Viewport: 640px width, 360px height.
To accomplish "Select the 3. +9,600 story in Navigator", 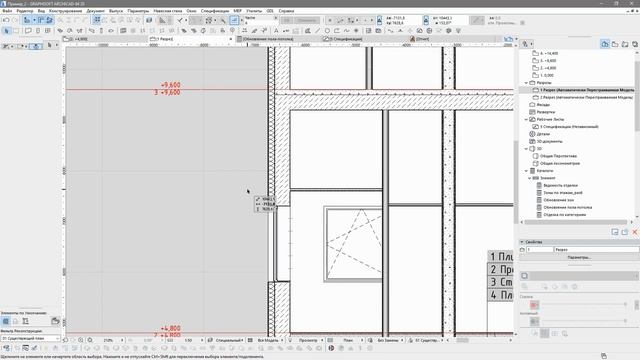I will coord(544,61).
